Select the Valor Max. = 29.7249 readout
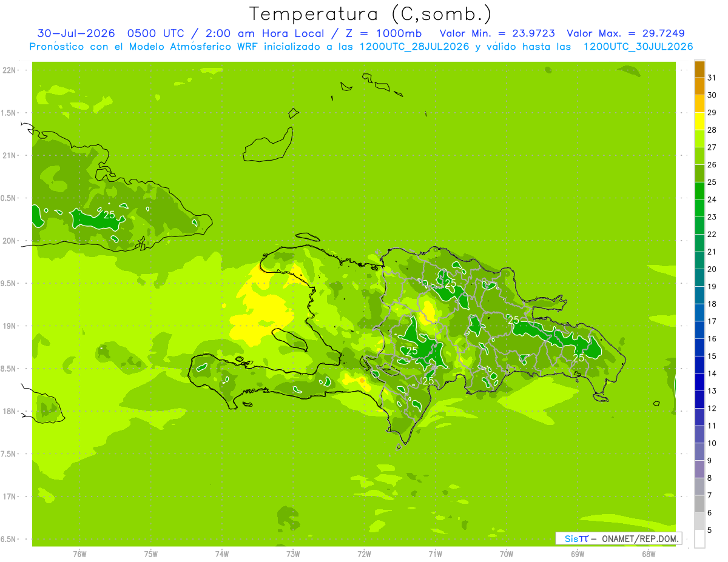Image resolution: width=728 pixels, height=562 pixels. click(x=625, y=33)
